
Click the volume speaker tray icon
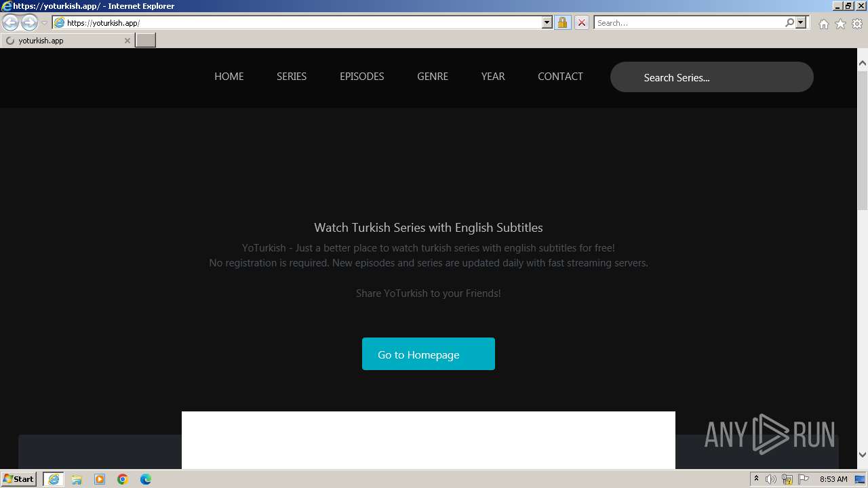[x=771, y=479]
